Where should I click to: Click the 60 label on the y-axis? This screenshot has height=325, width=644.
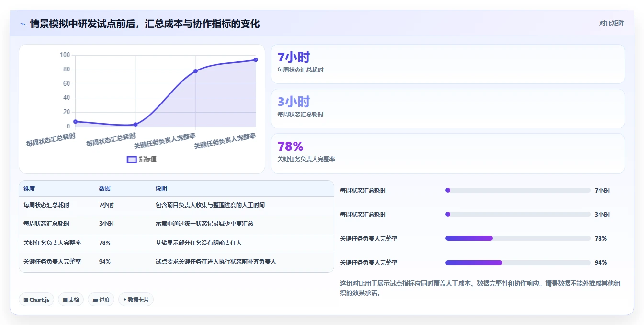67,84
